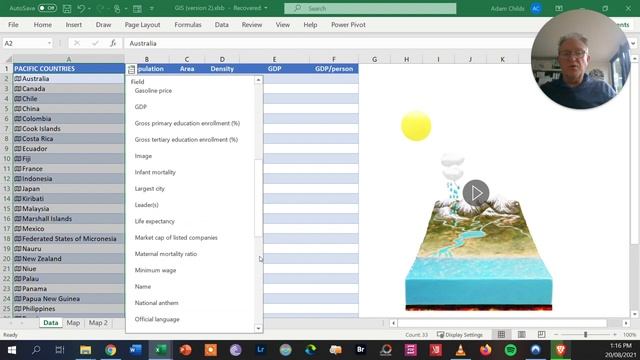Play the 3D water cycle model animation

476,193
